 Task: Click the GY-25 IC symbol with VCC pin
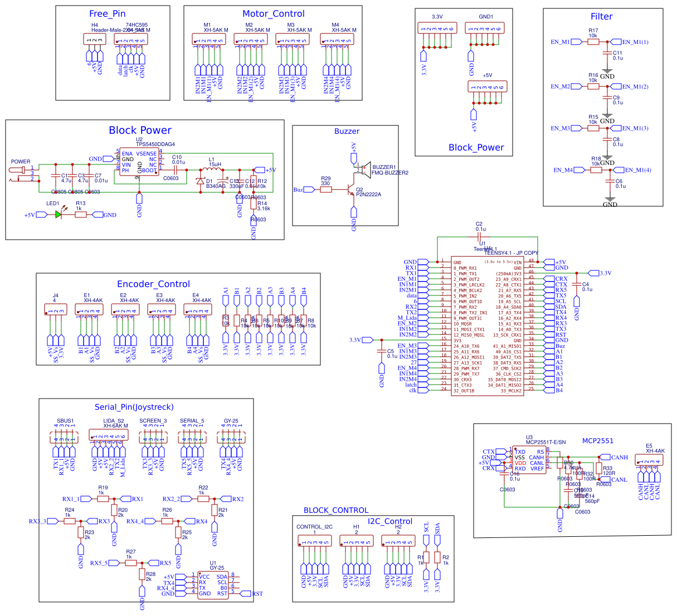click(x=213, y=585)
